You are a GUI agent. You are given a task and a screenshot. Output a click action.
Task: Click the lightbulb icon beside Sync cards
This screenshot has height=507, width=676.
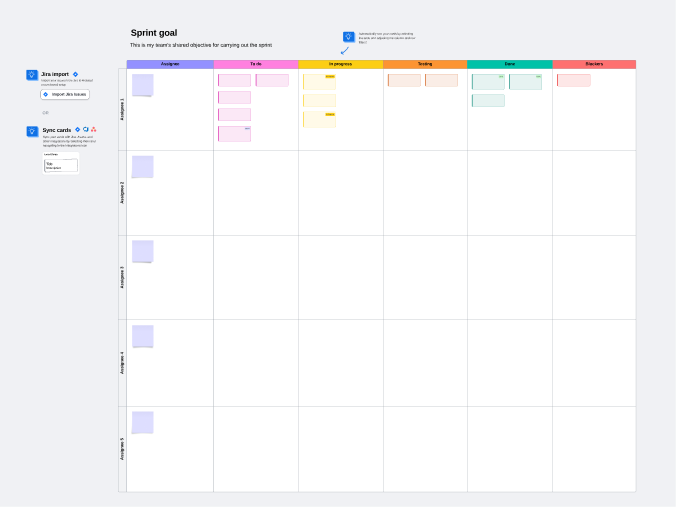click(x=32, y=131)
